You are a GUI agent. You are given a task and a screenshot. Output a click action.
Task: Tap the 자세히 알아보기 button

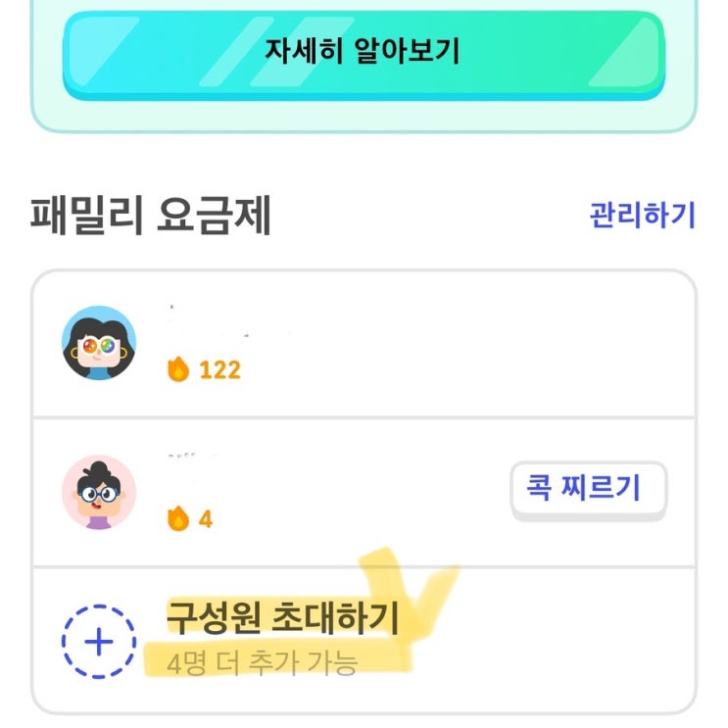pos(364,55)
